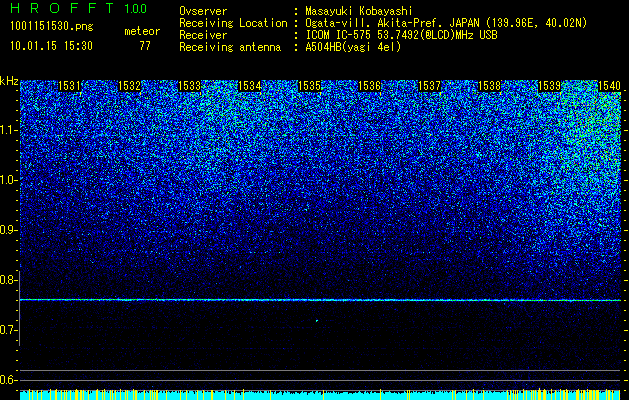
Task: Click the 1540 time marker
Action: click(x=609, y=86)
